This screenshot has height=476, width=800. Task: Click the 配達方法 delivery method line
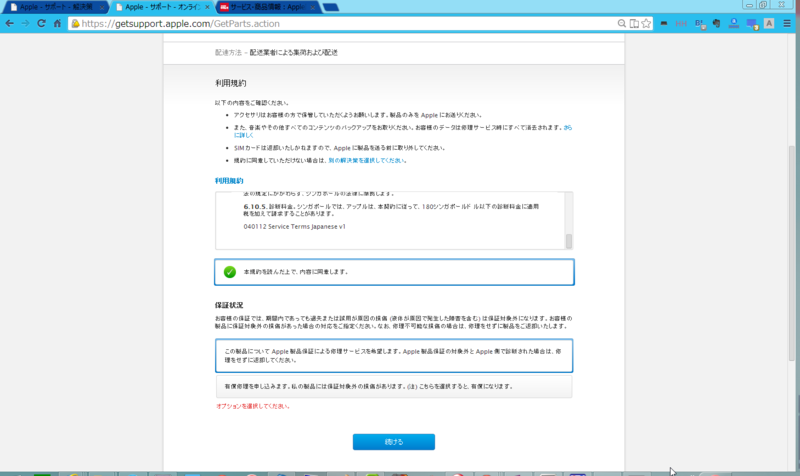click(276, 53)
